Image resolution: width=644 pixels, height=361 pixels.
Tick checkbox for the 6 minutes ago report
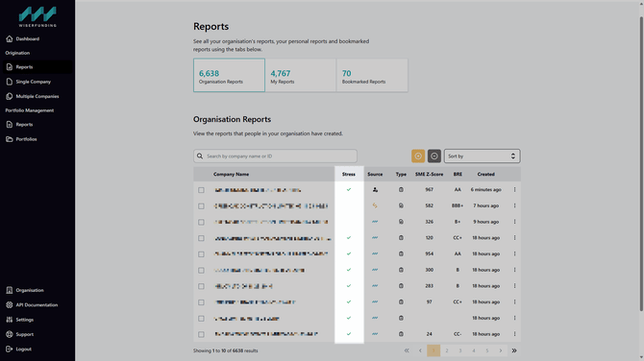(201, 190)
